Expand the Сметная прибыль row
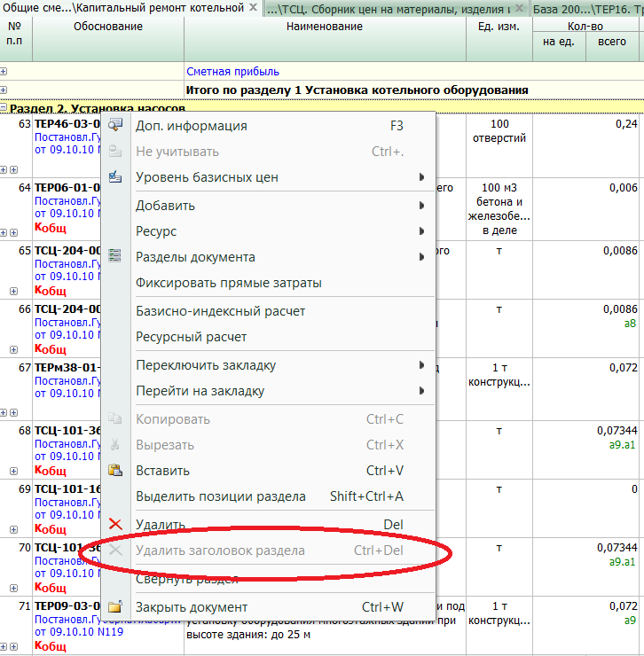 [x=4, y=72]
